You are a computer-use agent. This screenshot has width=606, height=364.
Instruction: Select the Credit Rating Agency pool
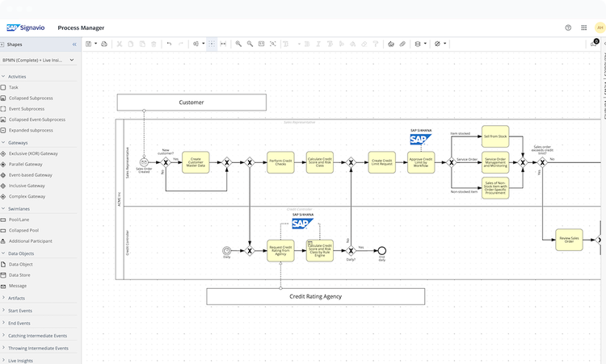315,296
